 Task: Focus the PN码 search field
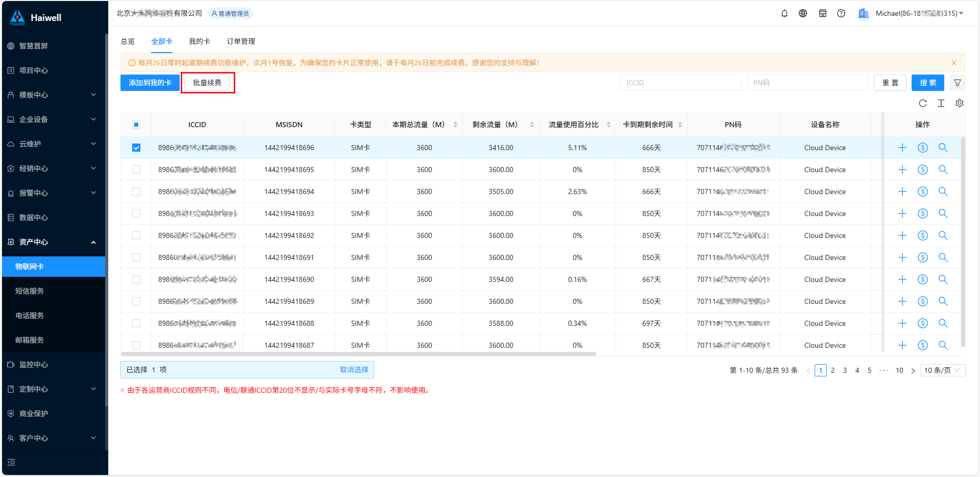click(x=808, y=83)
